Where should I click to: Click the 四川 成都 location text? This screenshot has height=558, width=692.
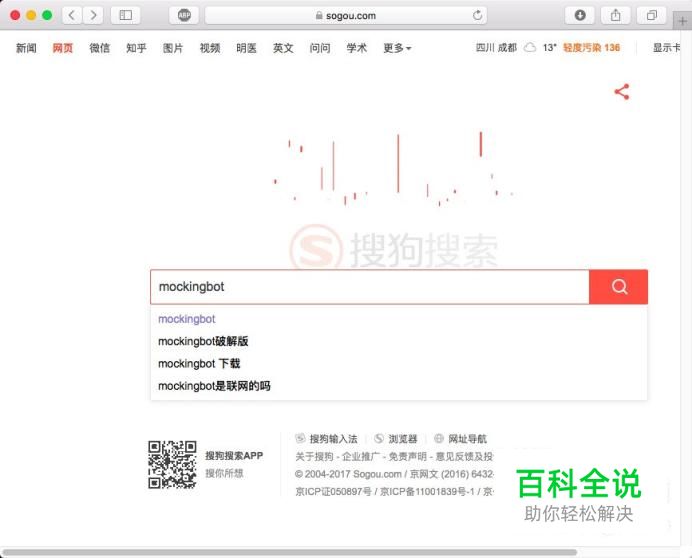[x=496, y=48]
